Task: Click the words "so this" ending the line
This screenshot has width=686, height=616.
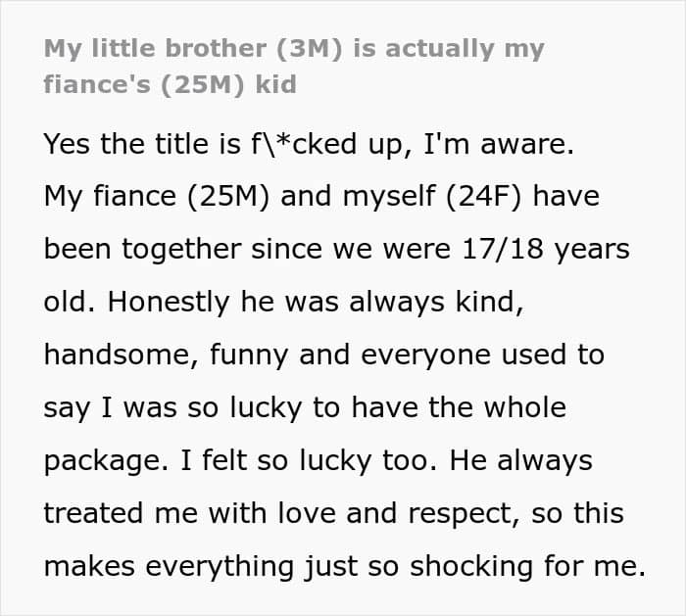Action: (x=577, y=513)
